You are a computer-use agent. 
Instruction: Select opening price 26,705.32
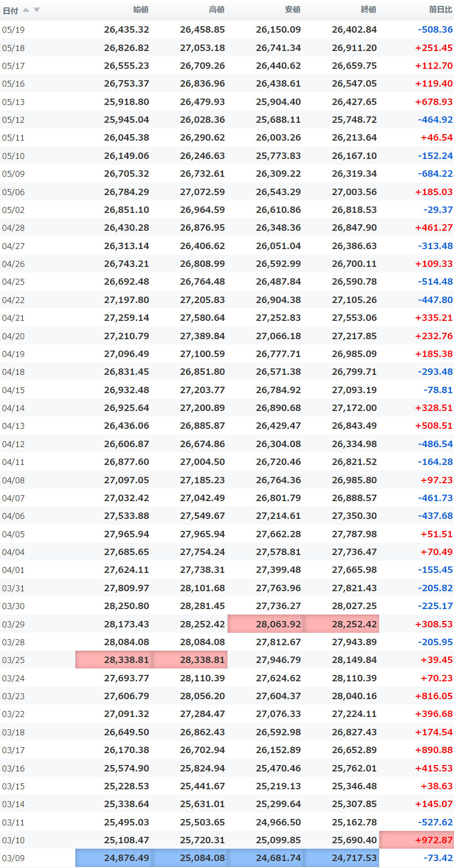point(126,174)
